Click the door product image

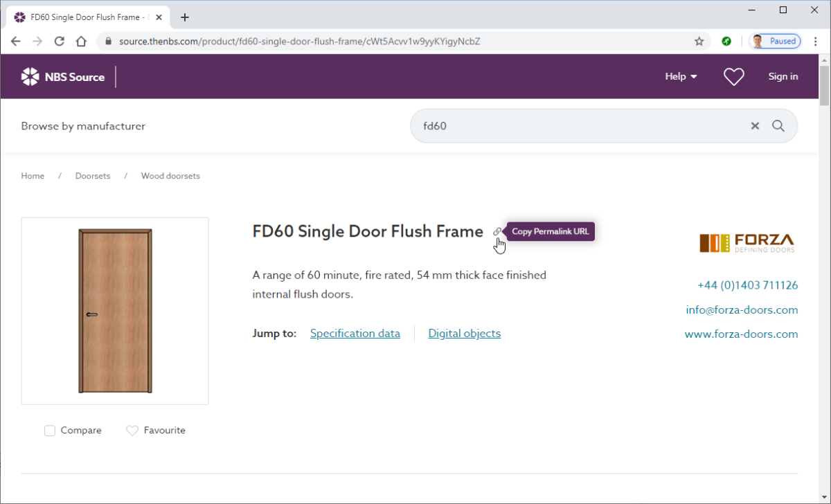(x=115, y=311)
